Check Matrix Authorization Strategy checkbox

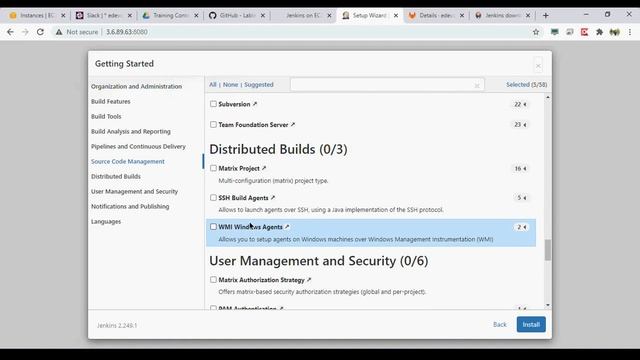(213, 280)
